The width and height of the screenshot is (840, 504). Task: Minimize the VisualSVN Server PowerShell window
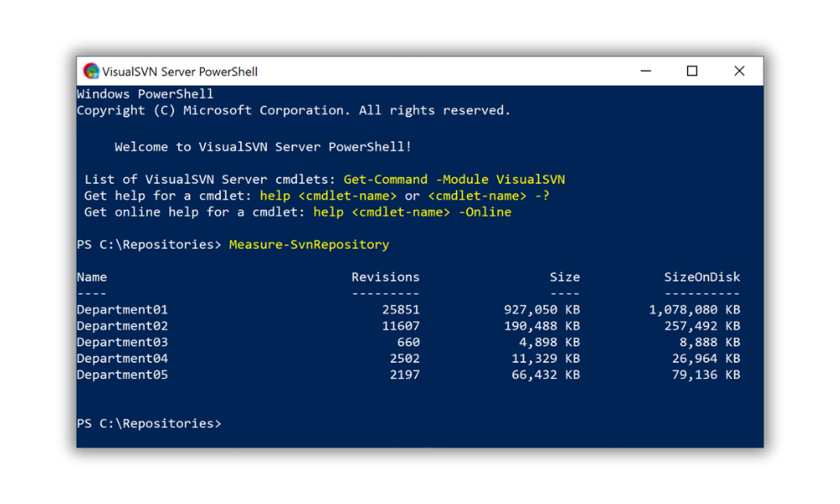click(x=645, y=71)
